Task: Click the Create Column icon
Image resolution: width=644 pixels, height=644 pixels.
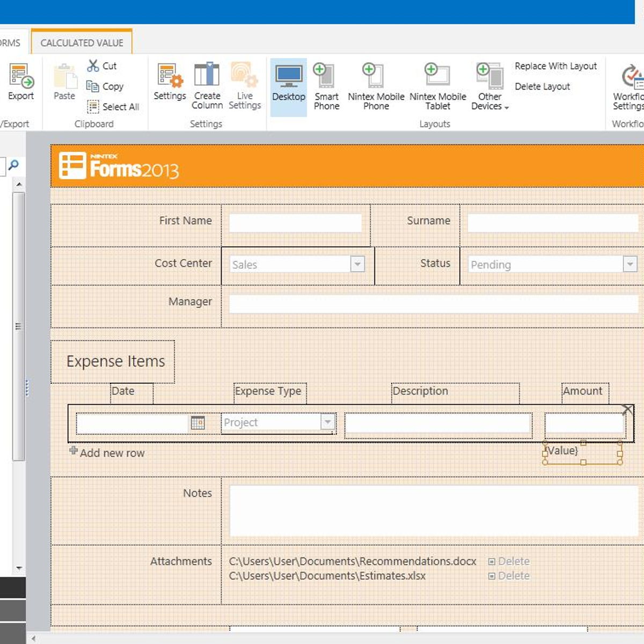Action: (207, 83)
